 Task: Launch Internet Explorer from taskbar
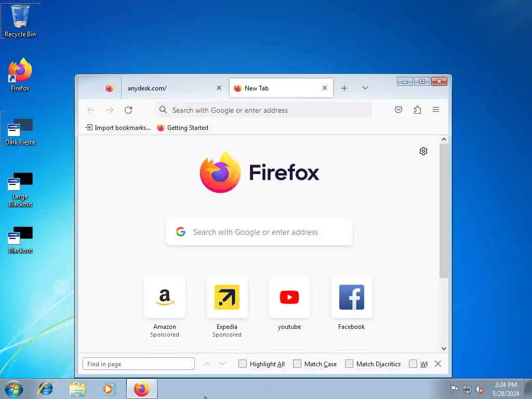coord(46,389)
